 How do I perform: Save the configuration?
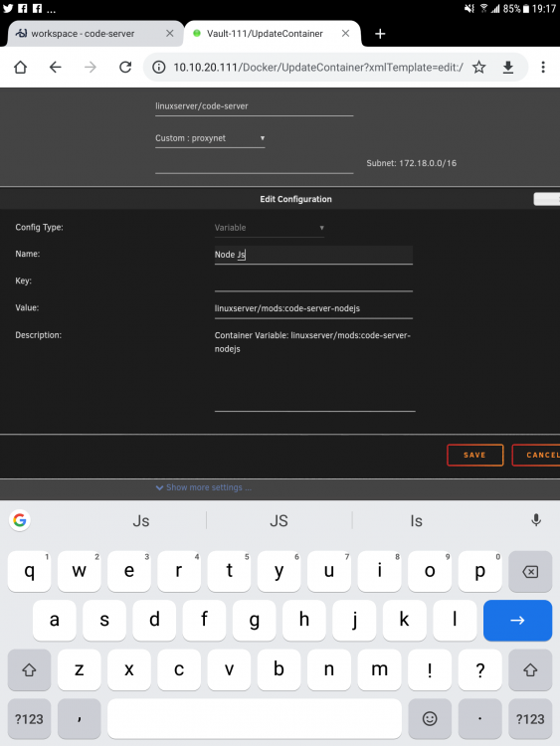point(474,456)
